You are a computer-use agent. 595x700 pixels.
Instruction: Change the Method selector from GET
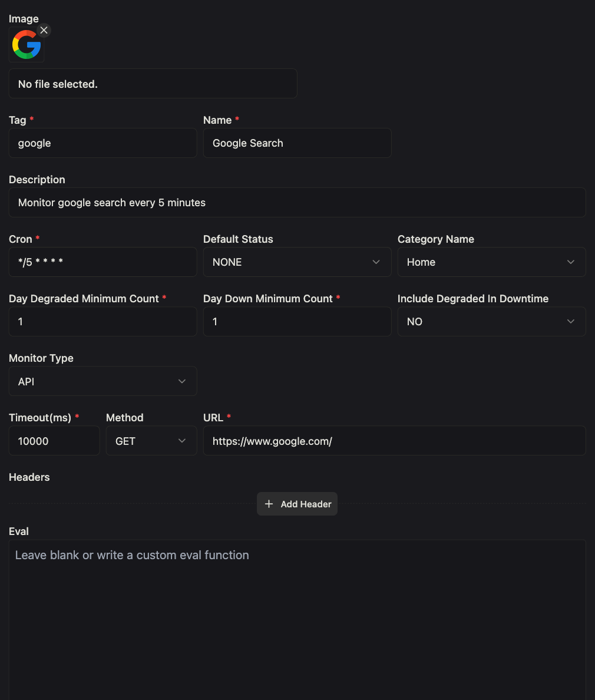151,440
